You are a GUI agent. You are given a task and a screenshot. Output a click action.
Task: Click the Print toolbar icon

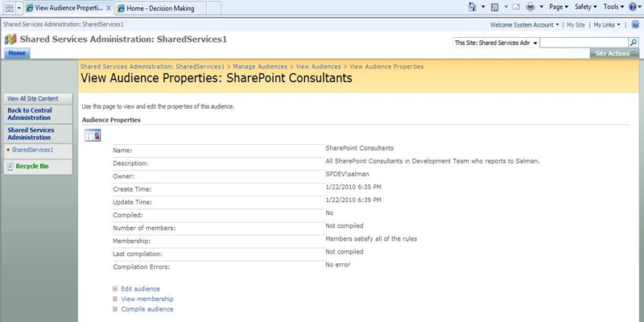[x=530, y=6]
